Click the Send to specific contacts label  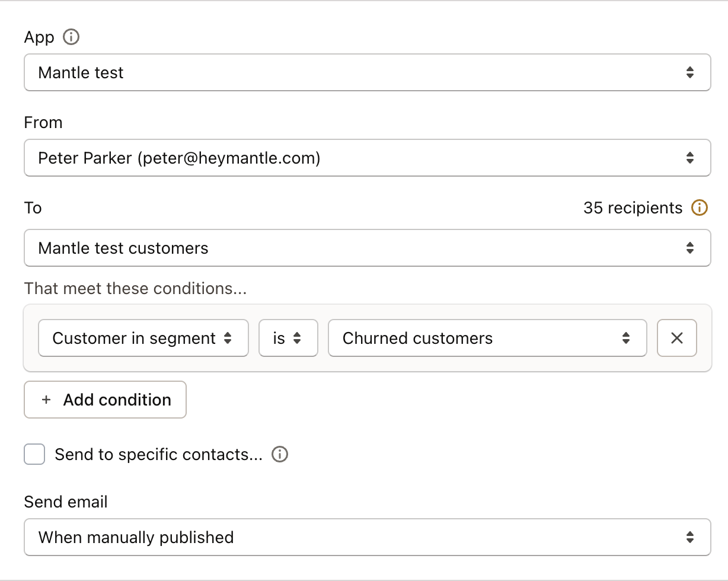(160, 454)
